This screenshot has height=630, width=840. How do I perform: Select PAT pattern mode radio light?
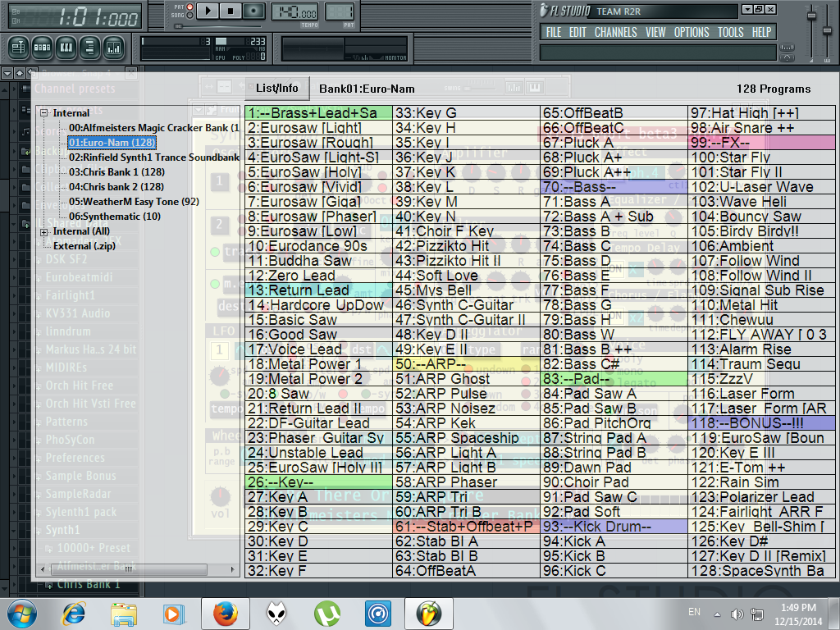click(189, 7)
